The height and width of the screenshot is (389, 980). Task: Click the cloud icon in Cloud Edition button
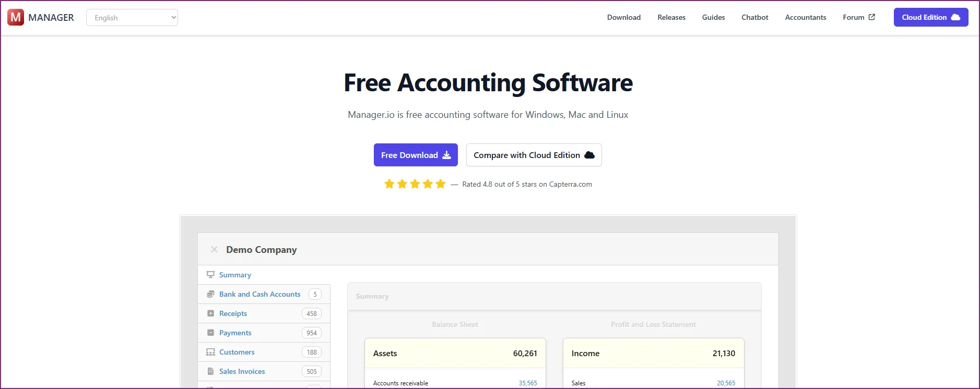[955, 17]
